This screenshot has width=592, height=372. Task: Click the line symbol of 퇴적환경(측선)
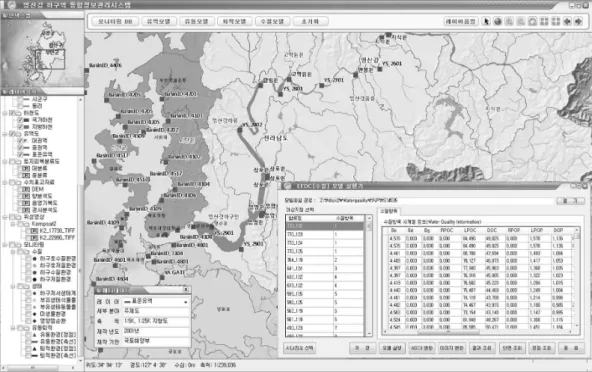tap(35, 356)
